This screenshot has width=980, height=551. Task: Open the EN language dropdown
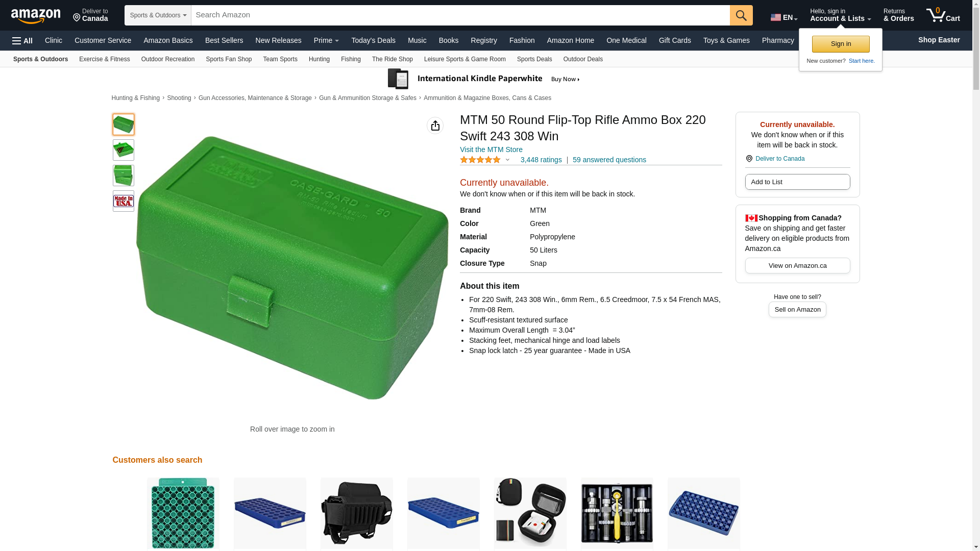pos(784,17)
